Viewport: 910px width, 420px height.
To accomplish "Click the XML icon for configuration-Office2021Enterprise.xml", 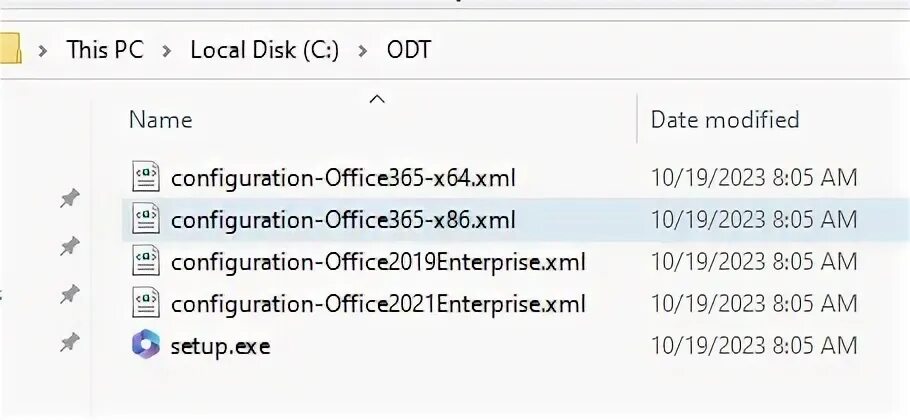I will [x=146, y=303].
